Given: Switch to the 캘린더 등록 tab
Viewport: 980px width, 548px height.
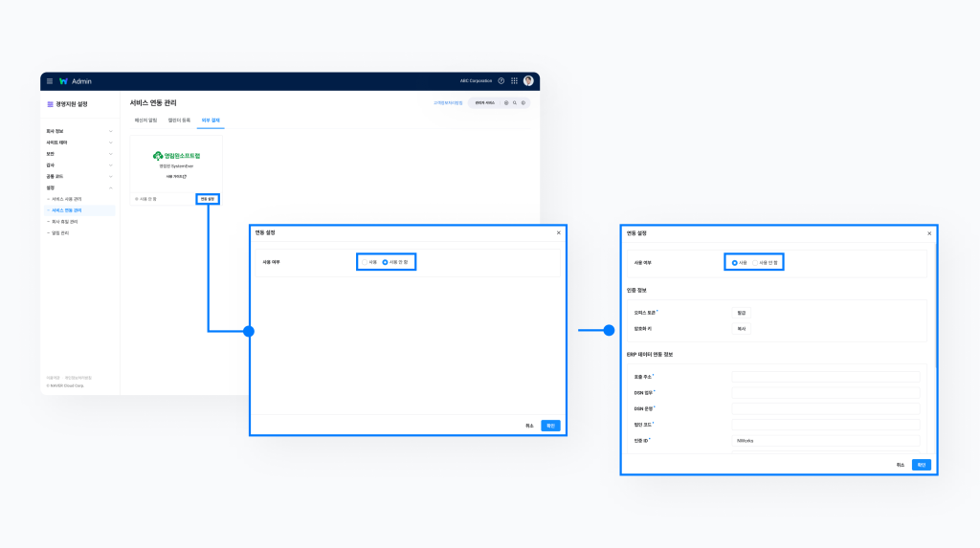Looking at the screenshot, I should [179, 121].
